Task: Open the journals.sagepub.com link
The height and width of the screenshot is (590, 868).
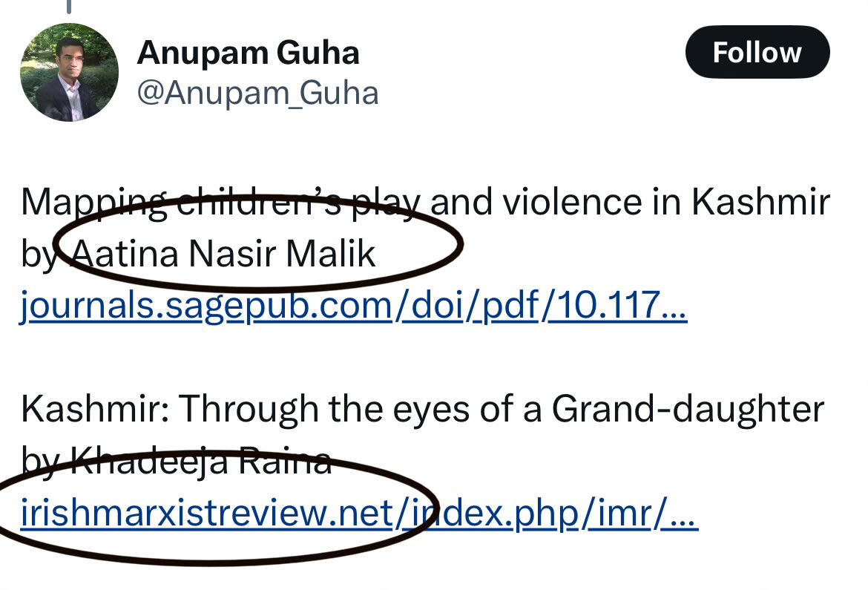Action: pos(353,307)
